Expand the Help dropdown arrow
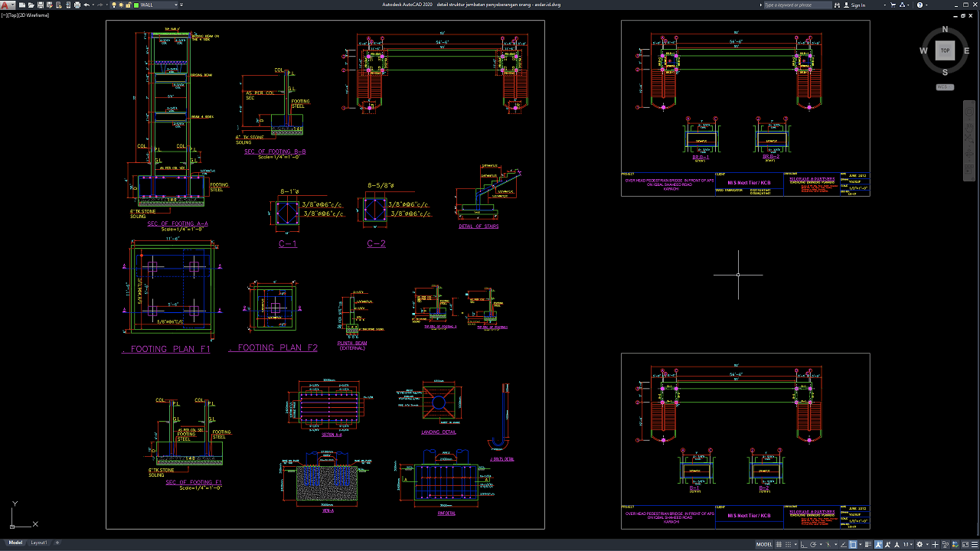 pyautogui.click(x=926, y=5)
